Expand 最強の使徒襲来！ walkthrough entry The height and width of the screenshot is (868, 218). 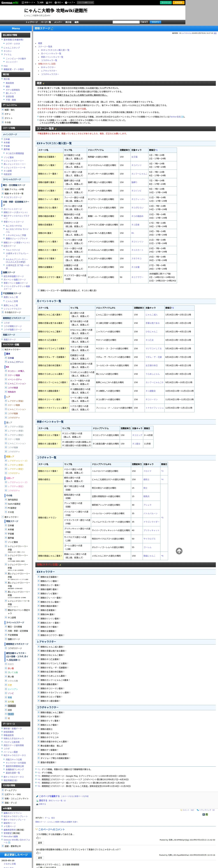(x=39, y=762)
